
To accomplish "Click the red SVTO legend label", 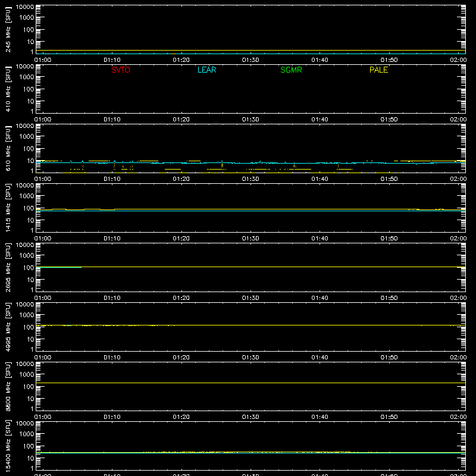I will pyautogui.click(x=121, y=70).
